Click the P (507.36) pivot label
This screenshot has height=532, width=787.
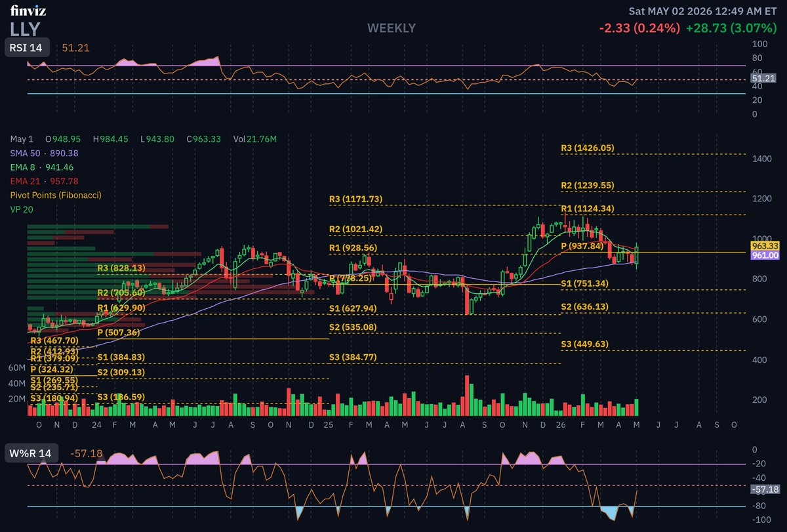(119, 333)
